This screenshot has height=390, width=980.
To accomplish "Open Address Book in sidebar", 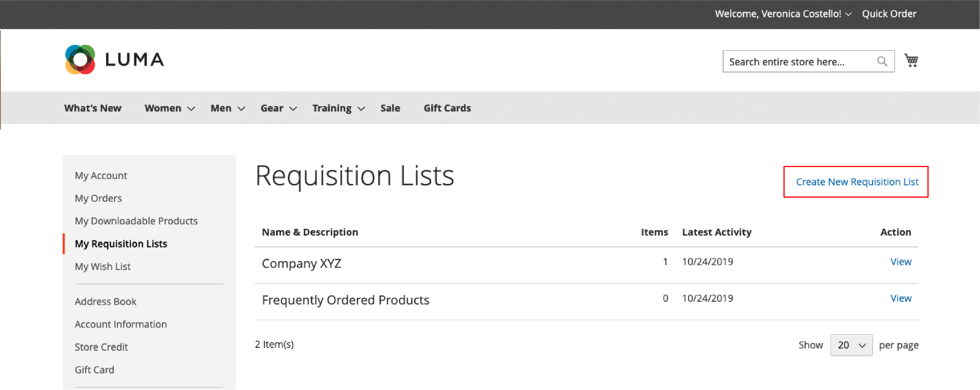I will [x=105, y=302].
